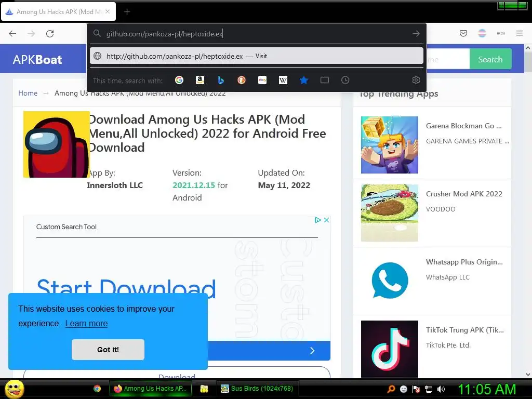Open the Firefox hamburger menu
This screenshot has width=532, height=399.
(x=520, y=33)
